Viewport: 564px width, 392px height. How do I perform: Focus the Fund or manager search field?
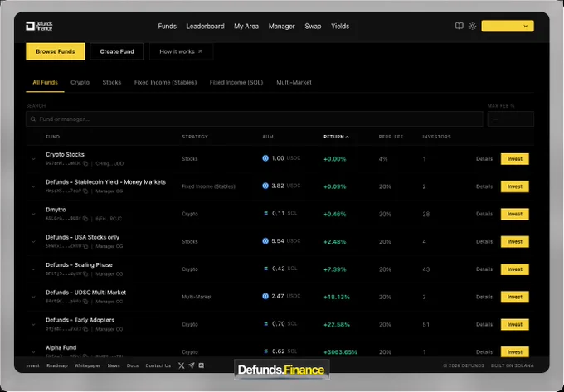[255, 119]
